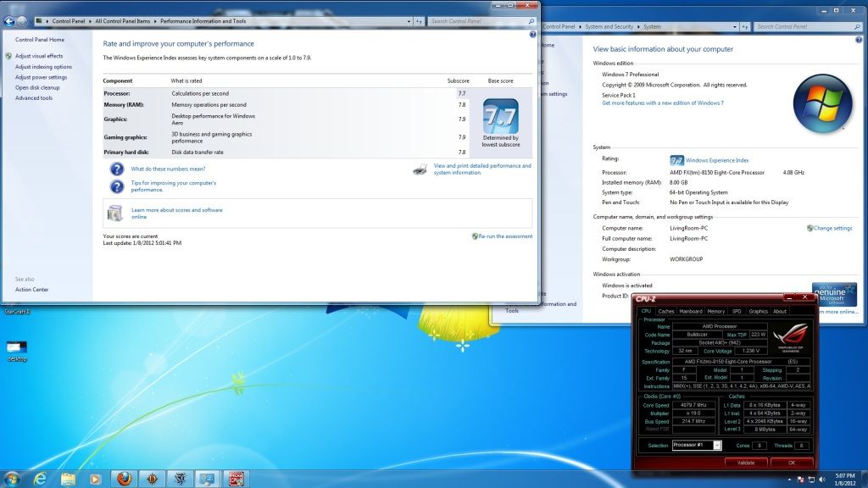Open the SPD tab in CPU-Z
The height and width of the screenshot is (488, 868).
pos(737,312)
